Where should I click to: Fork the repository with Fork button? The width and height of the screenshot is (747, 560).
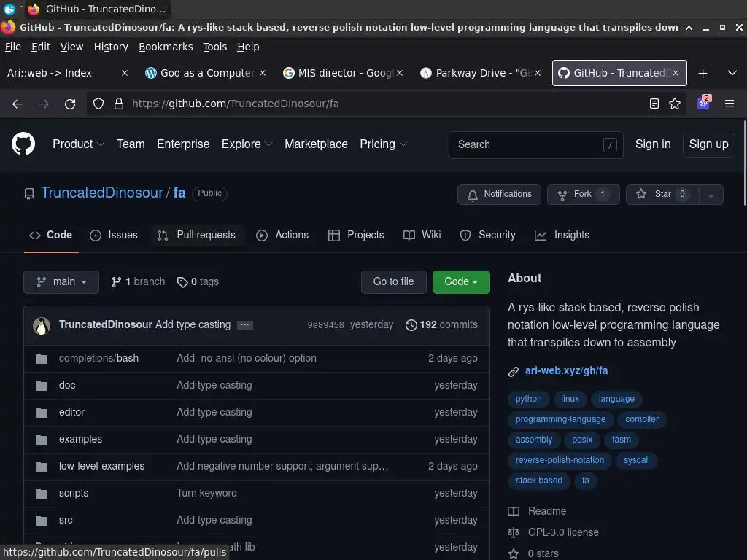click(584, 195)
